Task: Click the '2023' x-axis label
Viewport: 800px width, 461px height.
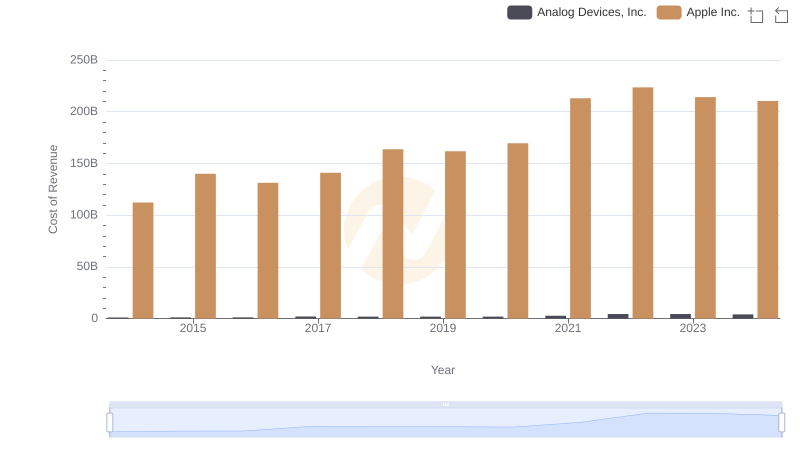Action: [x=693, y=328]
